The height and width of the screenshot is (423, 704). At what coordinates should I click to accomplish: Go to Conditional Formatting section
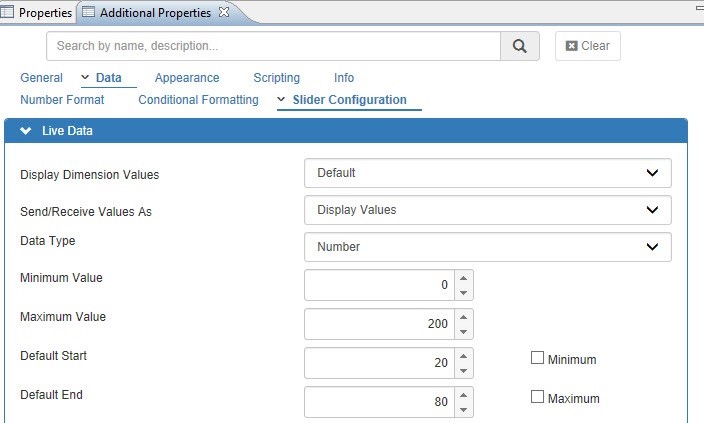(198, 100)
